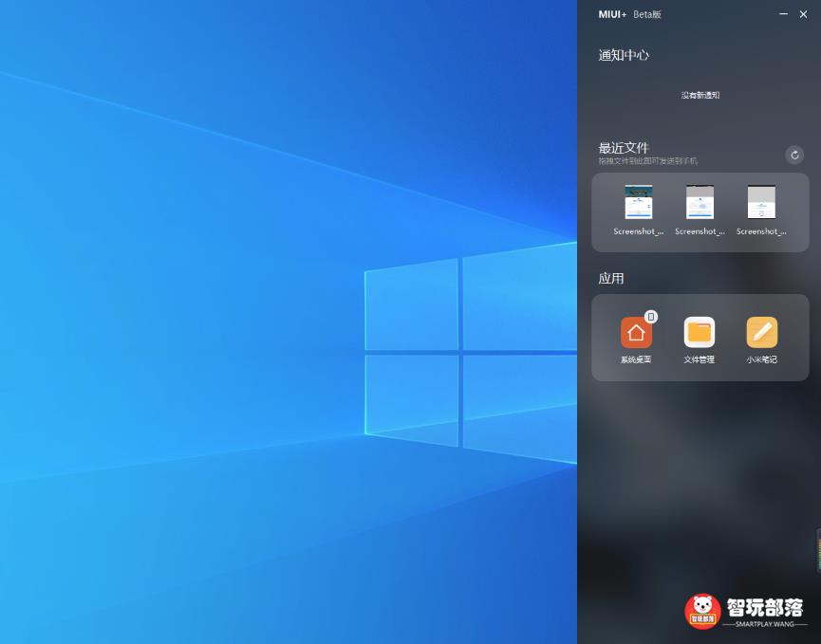
Task: Open the first Screenshot file
Action: (638, 202)
